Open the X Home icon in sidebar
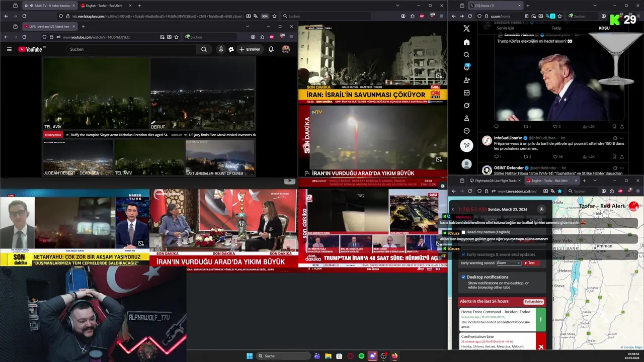Image resolution: width=644 pixels, height=362 pixels. click(466, 42)
